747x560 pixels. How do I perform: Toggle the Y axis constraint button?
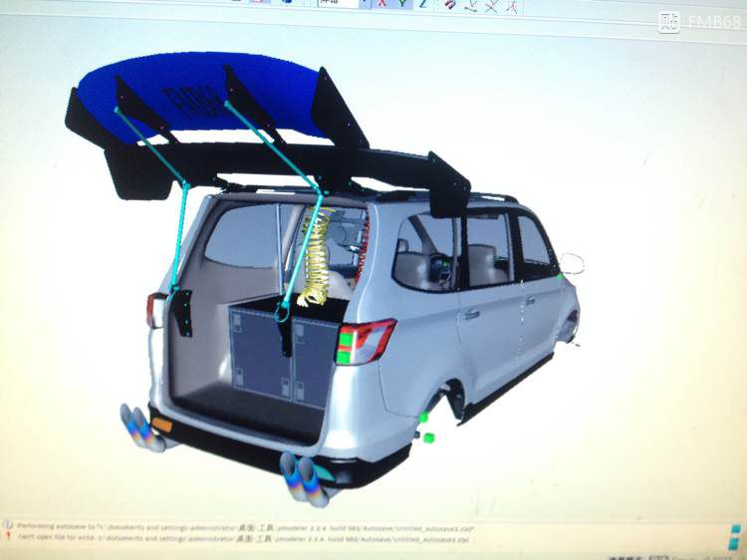point(402,4)
